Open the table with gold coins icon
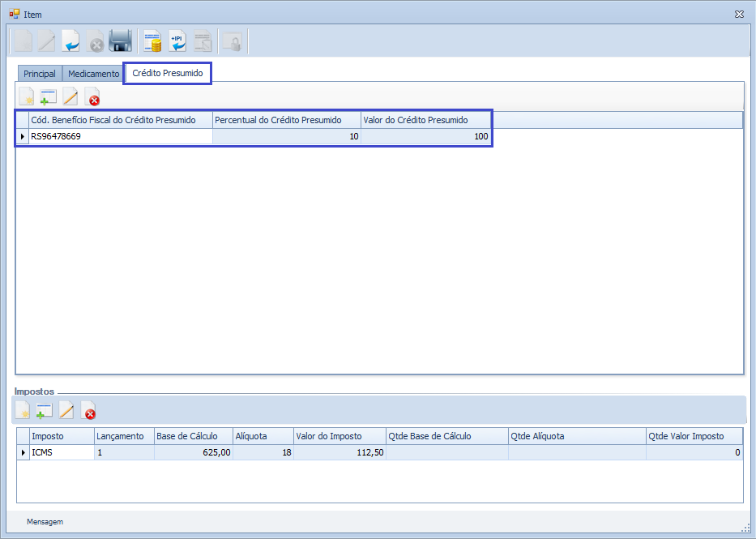This screenshot has height=539, width=756. pyautogui.click(x=152, y=41)
